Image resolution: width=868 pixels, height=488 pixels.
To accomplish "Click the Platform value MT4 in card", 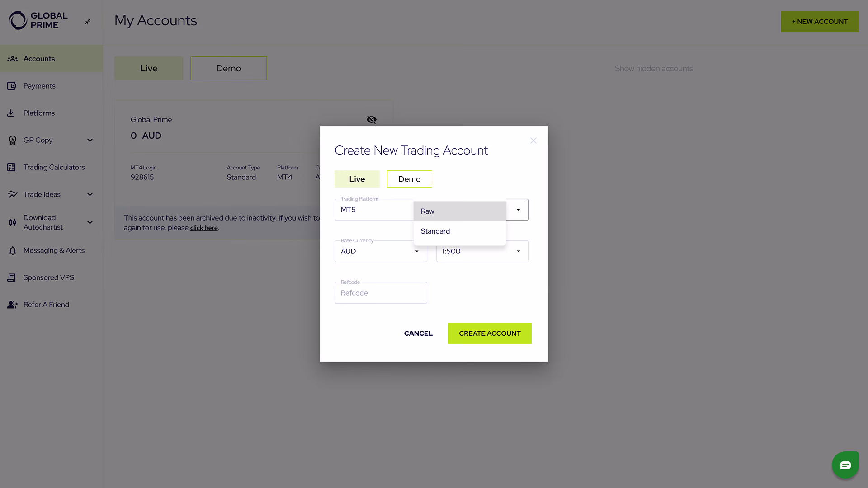I will pyautogui.click(x=284, y=177).
